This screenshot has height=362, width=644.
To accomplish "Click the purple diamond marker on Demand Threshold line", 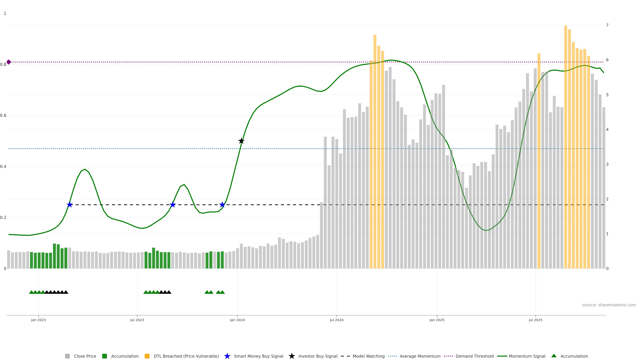I will (9, 62).
